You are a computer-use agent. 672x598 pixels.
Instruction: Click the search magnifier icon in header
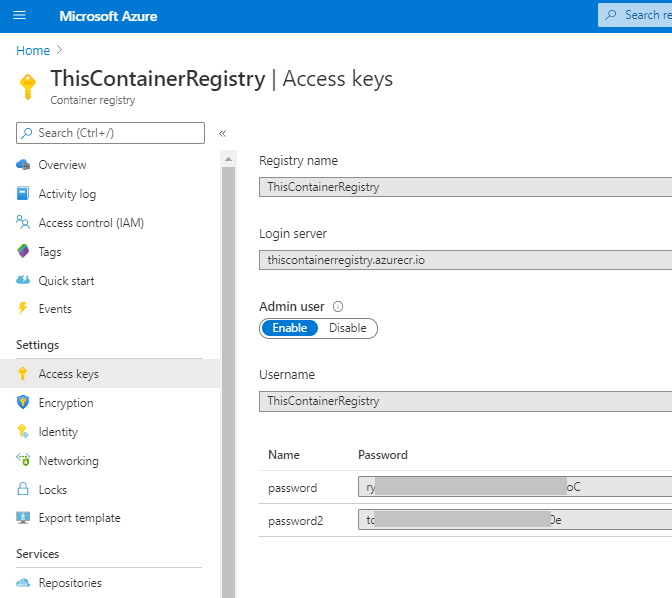(x=610, y=15)
